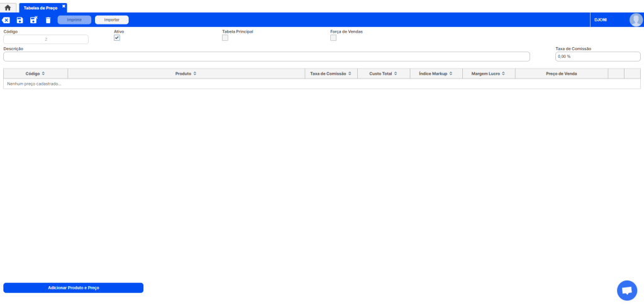Sort by Produto column header
The image size is (644, 305).
[x=186, y=74]
